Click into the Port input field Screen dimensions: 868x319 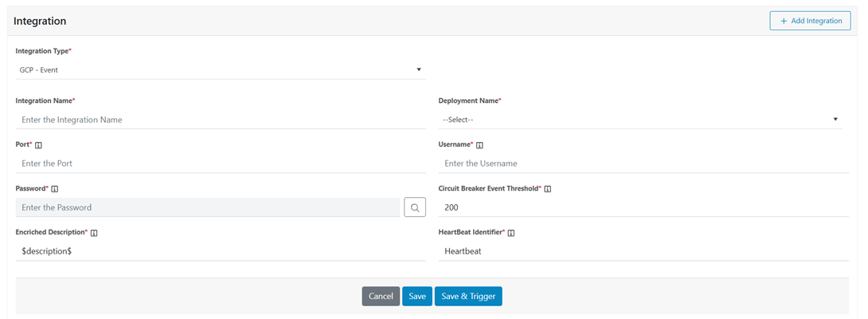coord(221,163)
